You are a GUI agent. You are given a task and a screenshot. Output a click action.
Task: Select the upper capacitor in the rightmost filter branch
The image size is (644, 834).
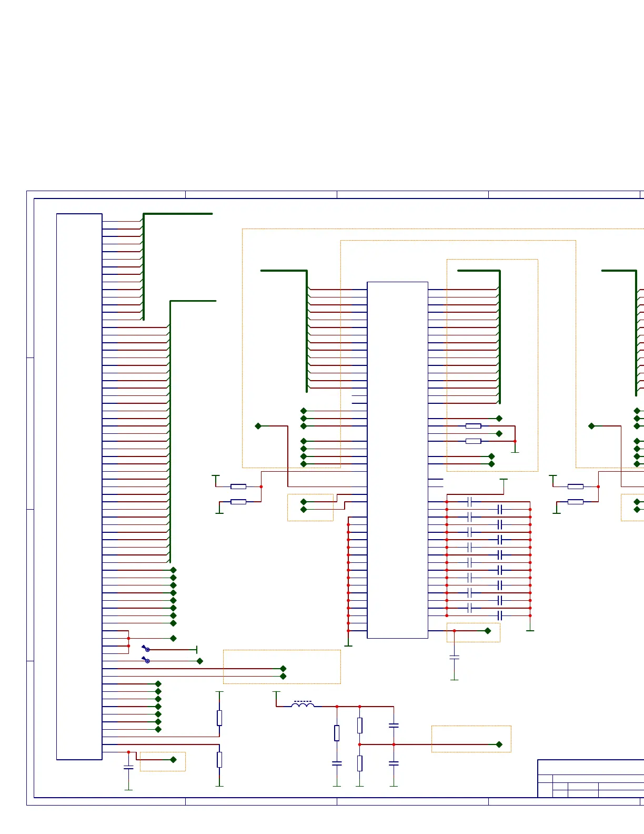pos(394,726)
